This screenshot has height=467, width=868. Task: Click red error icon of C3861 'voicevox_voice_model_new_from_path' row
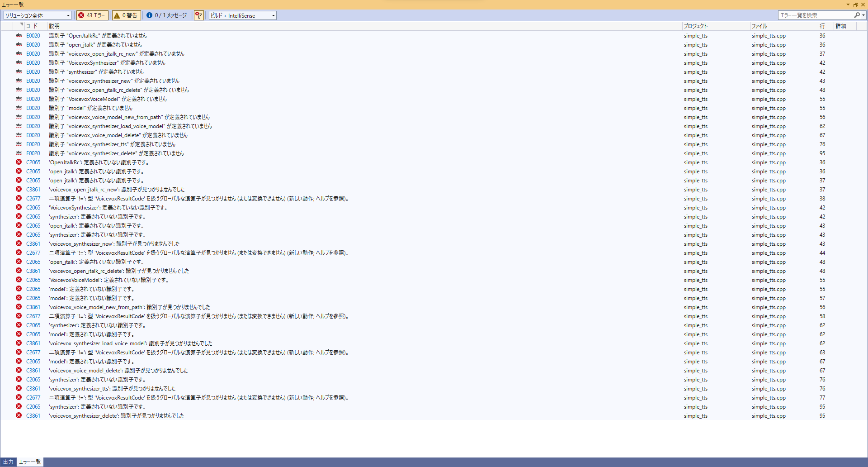(19, 307)
